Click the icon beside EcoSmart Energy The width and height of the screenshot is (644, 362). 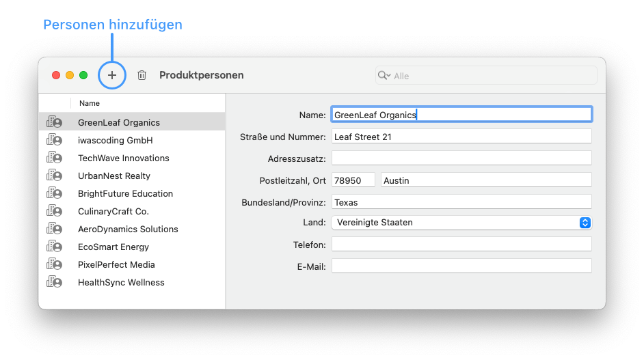coord(54,247)
